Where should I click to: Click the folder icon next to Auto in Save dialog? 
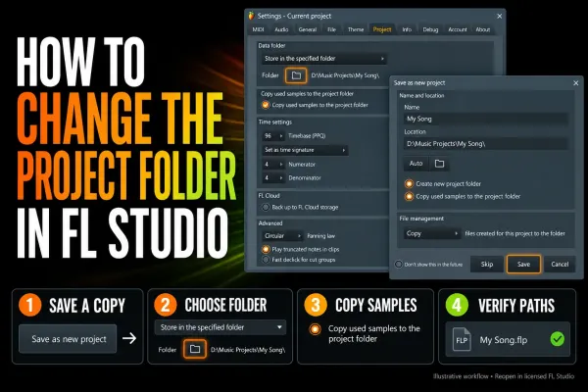439,164
